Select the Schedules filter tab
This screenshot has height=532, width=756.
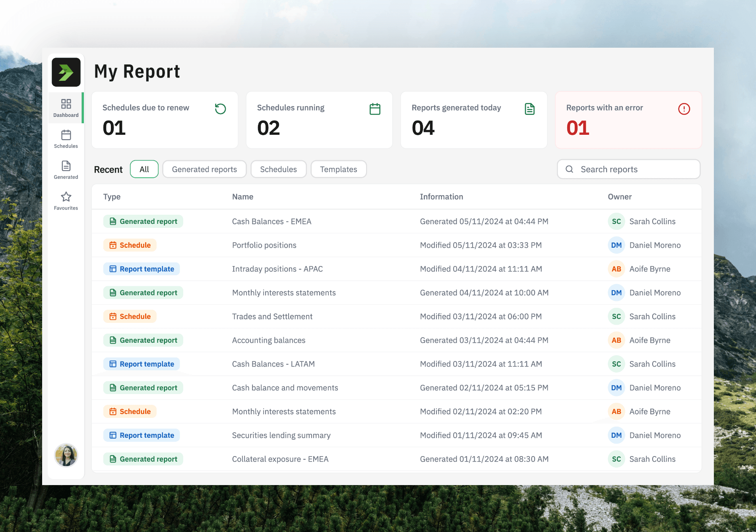pyautogui.click(x=278, y=169)
